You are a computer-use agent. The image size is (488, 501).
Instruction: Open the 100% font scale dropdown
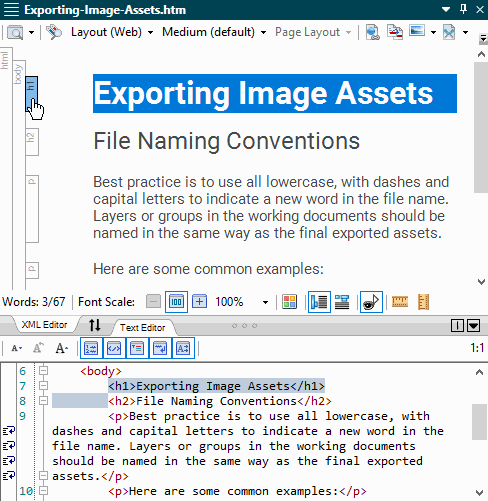coord(265,303)
